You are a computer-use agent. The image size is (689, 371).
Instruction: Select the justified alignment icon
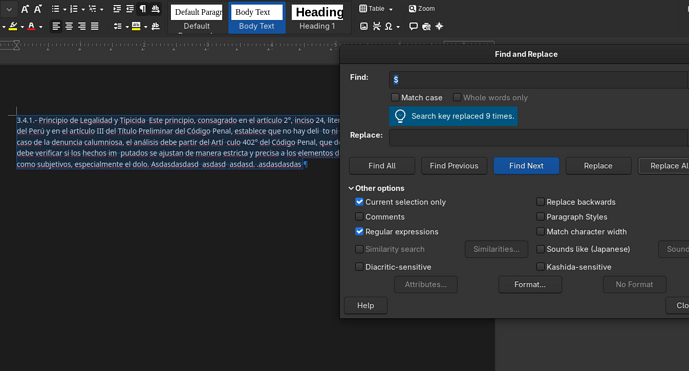94,26
